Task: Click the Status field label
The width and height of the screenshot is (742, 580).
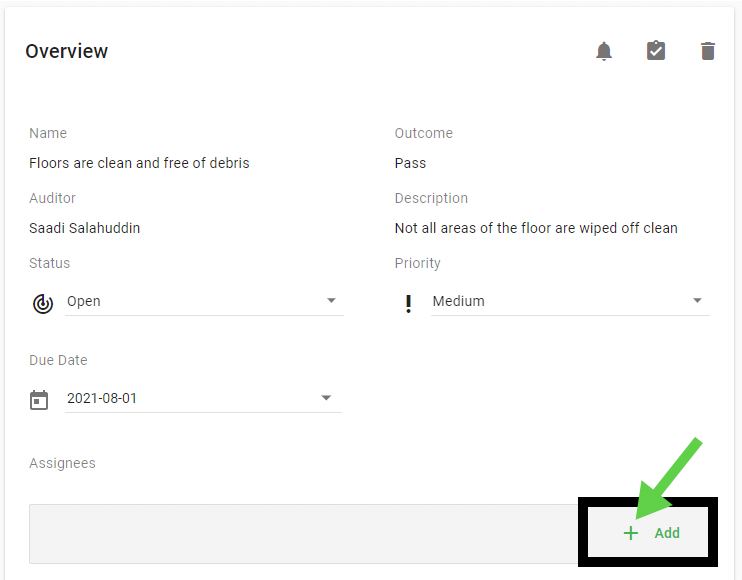Action: pyautogui.click(x=50, y=263)
